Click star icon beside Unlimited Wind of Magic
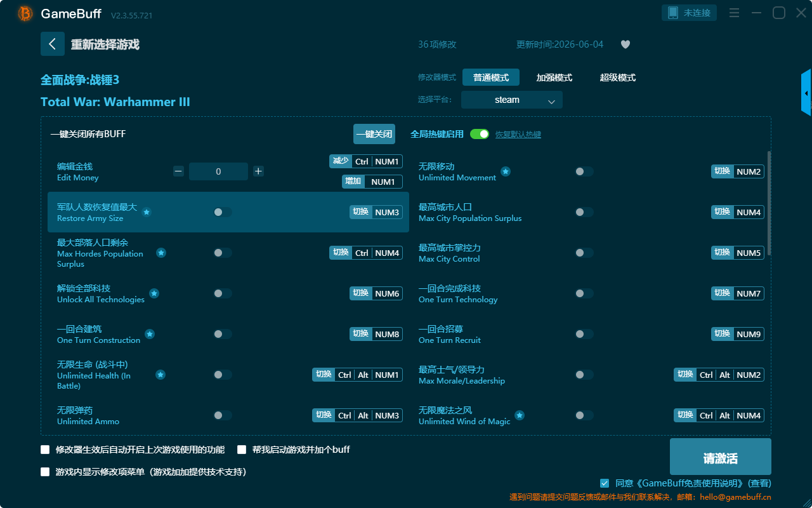The width and height of the screenshot is (812, 508). 520,415
